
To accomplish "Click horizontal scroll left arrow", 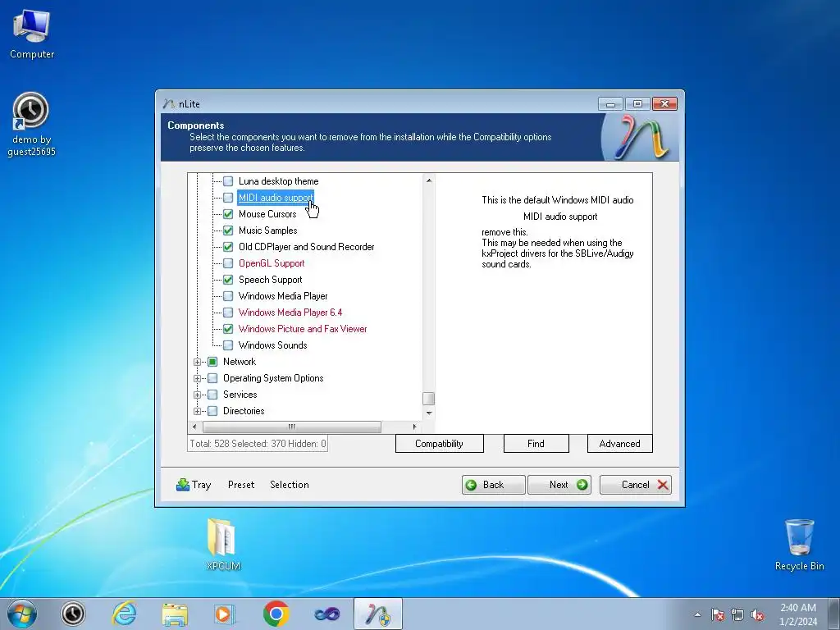I will [x=194, y=427].
